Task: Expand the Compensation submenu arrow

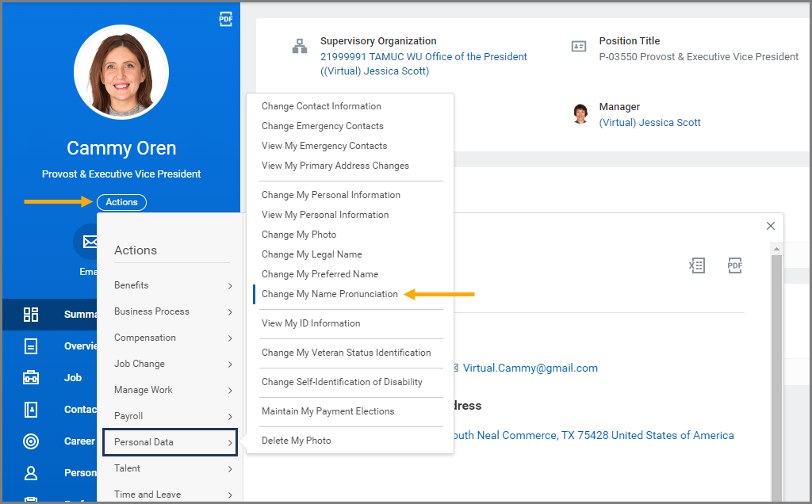Action: [230, 338]
